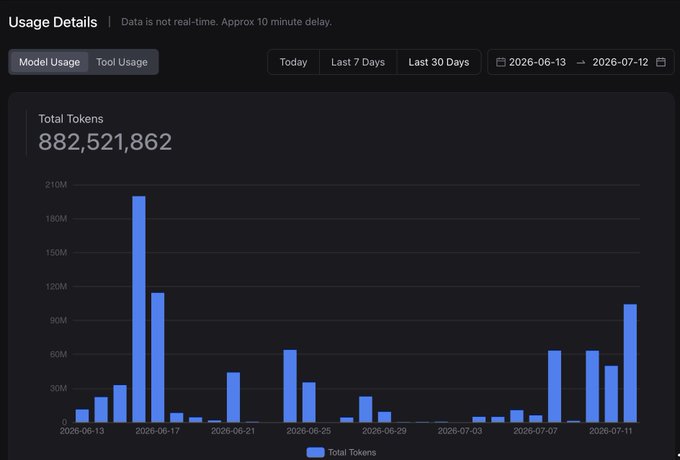Screen dimensions: 680x460
Task: Click the 120M y-axis label
Action: pyautogui.click(x=56, y=287)
